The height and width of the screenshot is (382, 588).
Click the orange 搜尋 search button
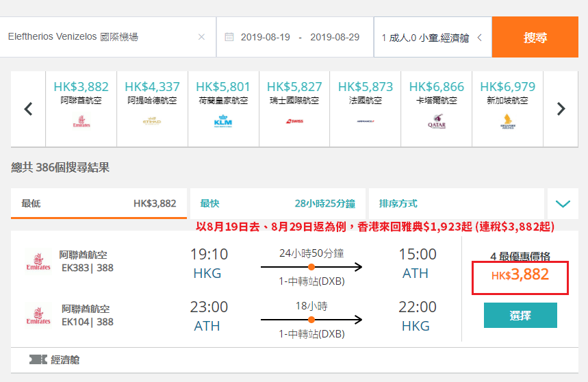tap(535, 37)
